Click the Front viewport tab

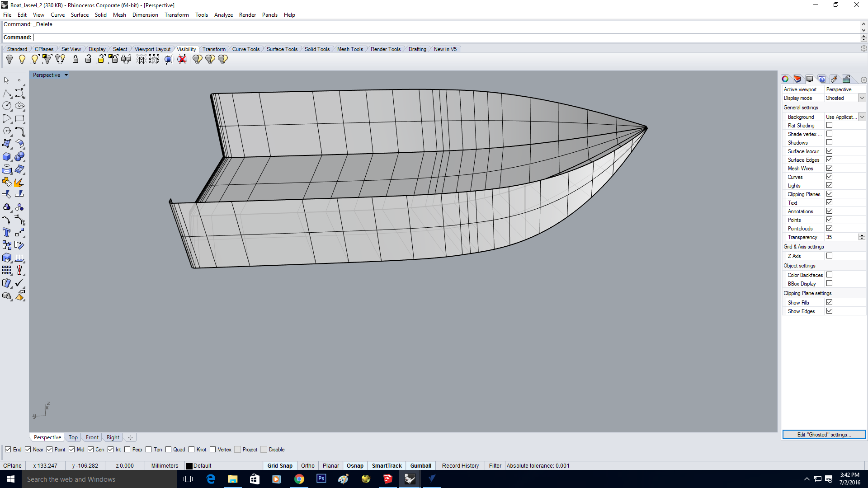[91, 437]
